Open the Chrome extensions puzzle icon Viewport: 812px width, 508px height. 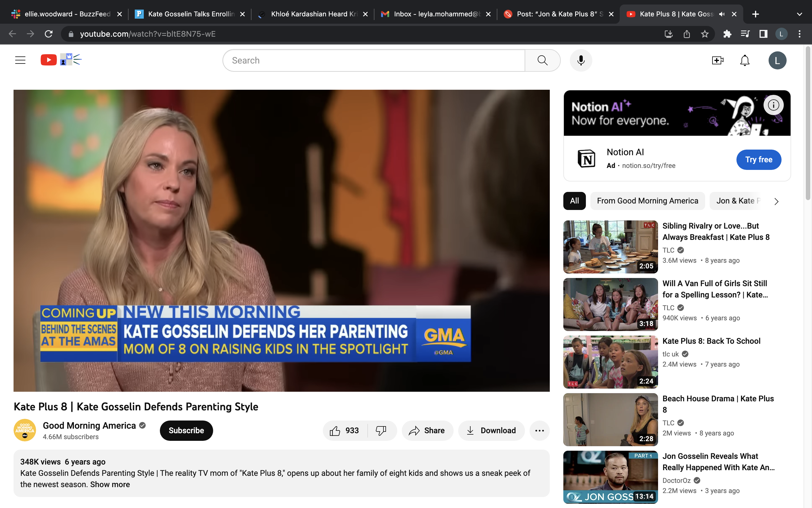[x=727, y=34]
